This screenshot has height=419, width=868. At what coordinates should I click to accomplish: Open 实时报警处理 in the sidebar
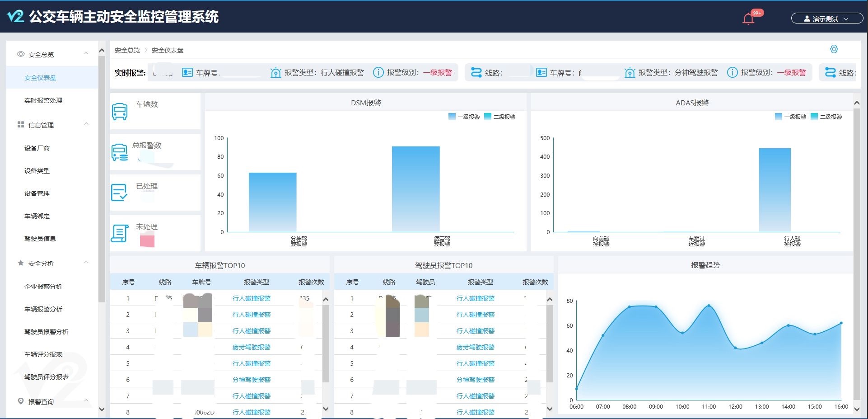pos(43,100)
